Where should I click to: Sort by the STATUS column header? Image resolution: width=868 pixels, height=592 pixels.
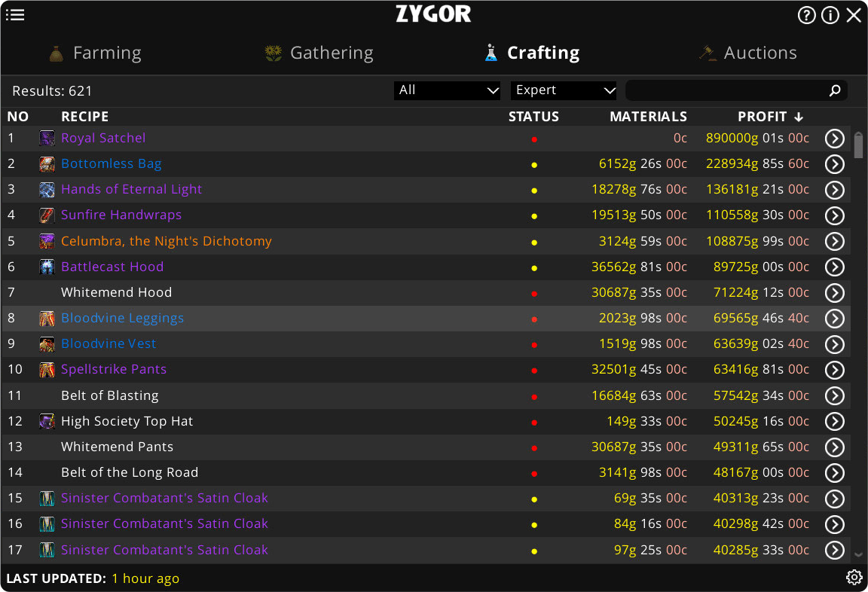pos(533,117)
